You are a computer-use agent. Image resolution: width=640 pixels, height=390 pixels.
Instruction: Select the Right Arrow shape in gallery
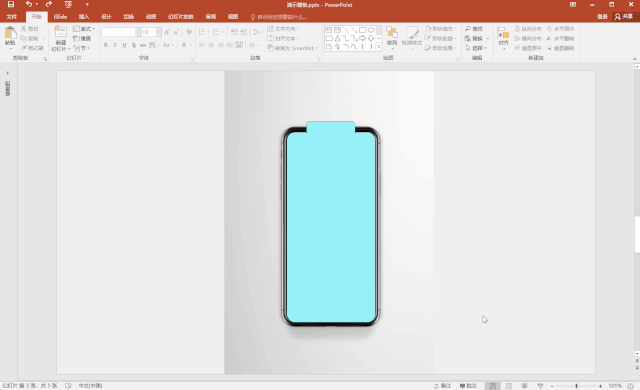[x=362, y=38]
